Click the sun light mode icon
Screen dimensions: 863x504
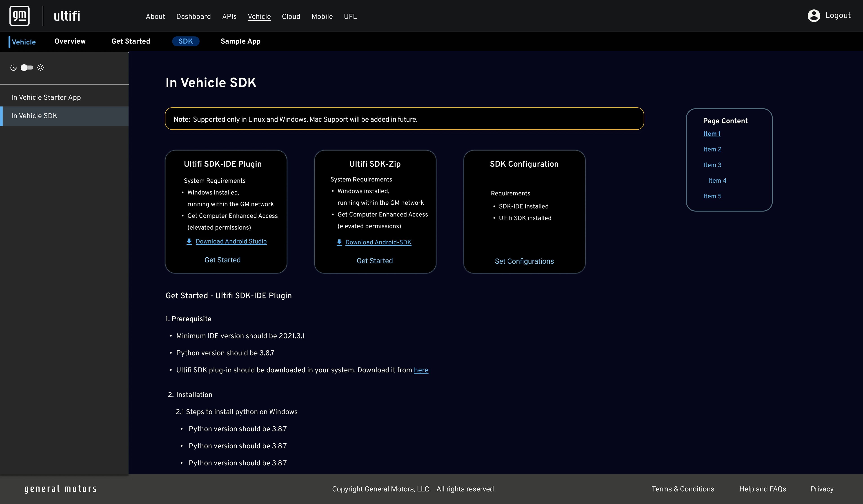point(40,67)
